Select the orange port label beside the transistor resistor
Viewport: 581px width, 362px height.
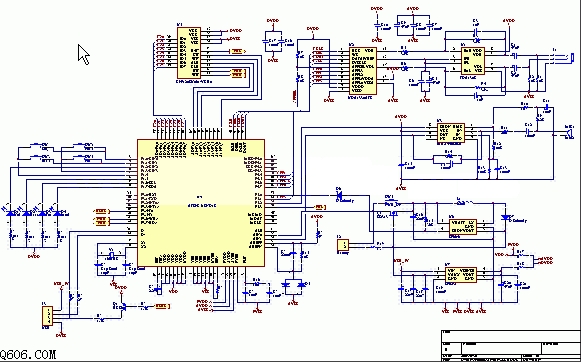162,306
